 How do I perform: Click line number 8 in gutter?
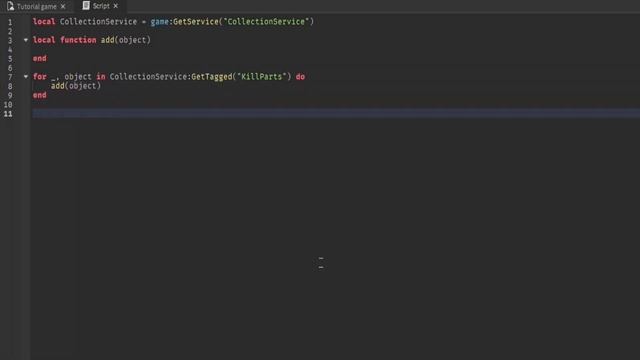10,86
